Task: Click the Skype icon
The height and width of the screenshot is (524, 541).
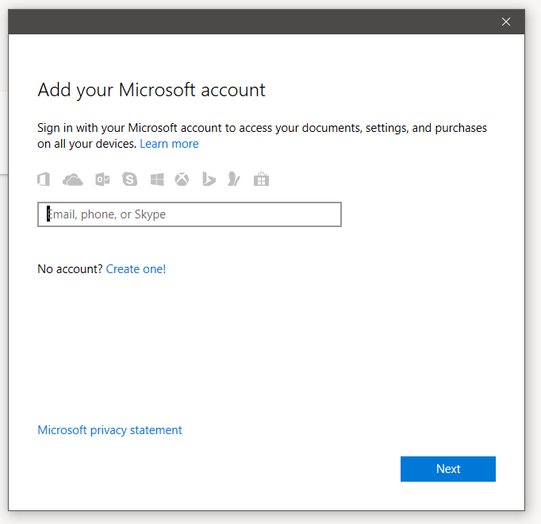Action: (130, 179)
